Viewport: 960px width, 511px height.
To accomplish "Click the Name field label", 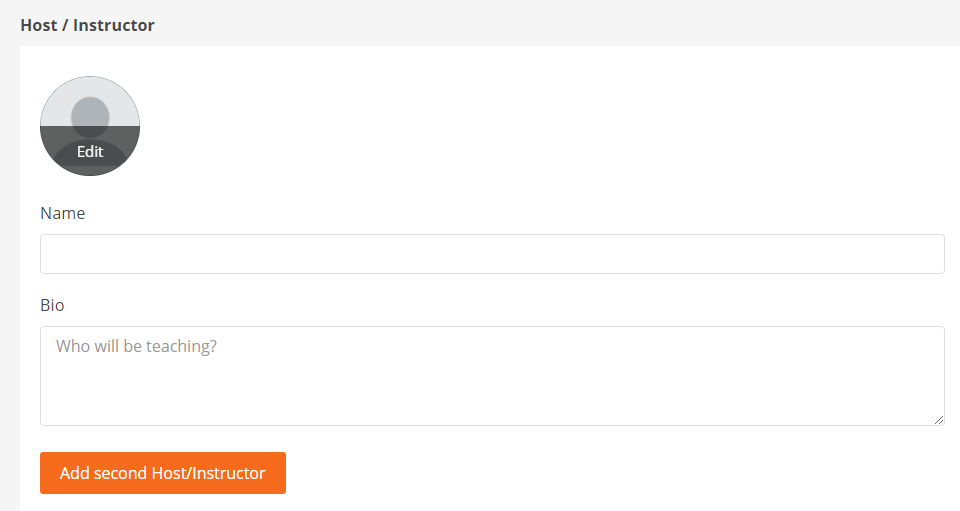I will pos(63,213).
